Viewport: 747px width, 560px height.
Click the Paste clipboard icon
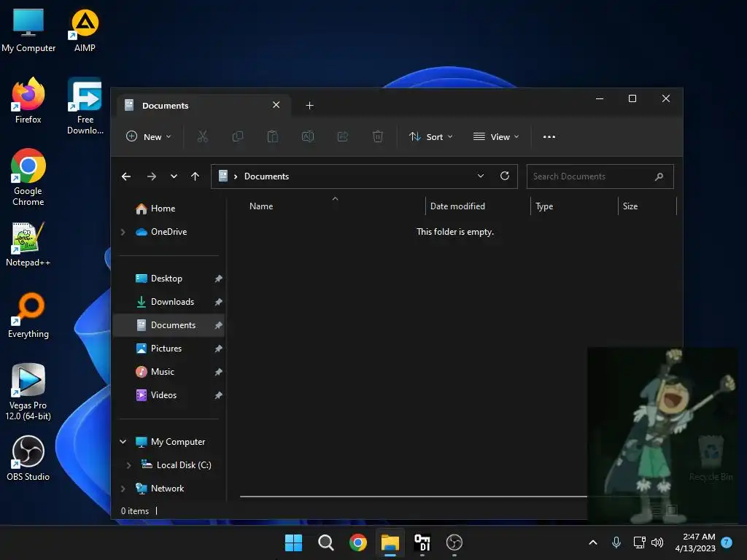(x=273, y=136)
